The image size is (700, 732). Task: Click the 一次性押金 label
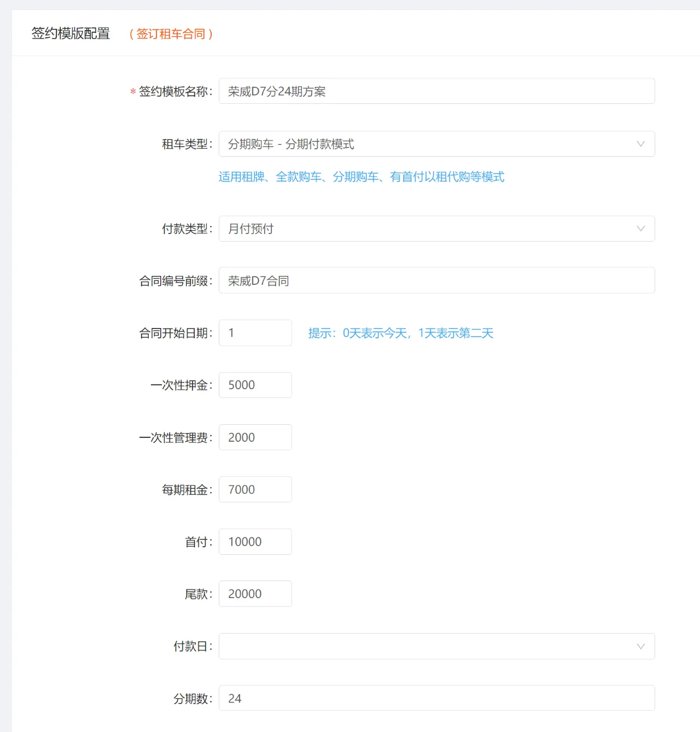point(181,385)
